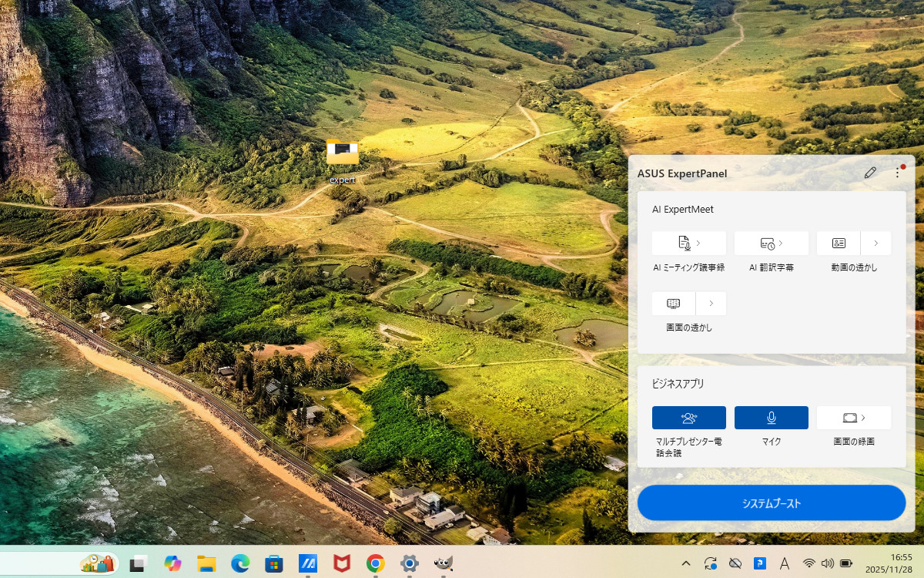Enable 画面の録画 screen recording

pyautogui.click(x=849, y=417)
